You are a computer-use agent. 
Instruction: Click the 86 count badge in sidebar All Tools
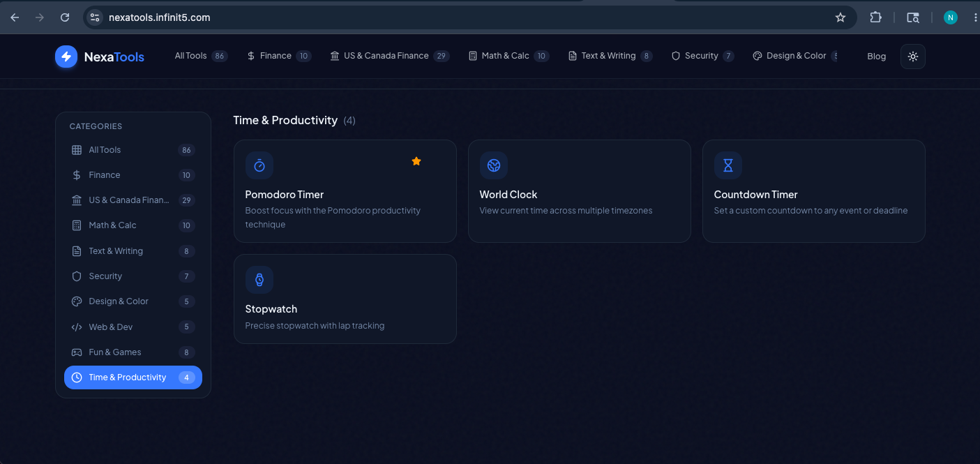pyautogui.click(x=186, y=150)
